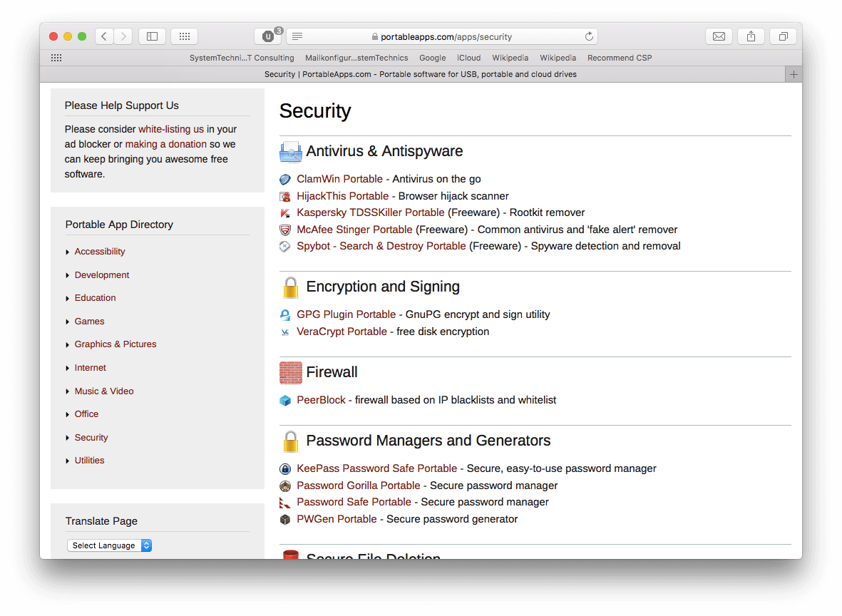The height and width of the screenshot is (616, 842).
Task: Add a new tab with plus button
Action: [793, 75]
